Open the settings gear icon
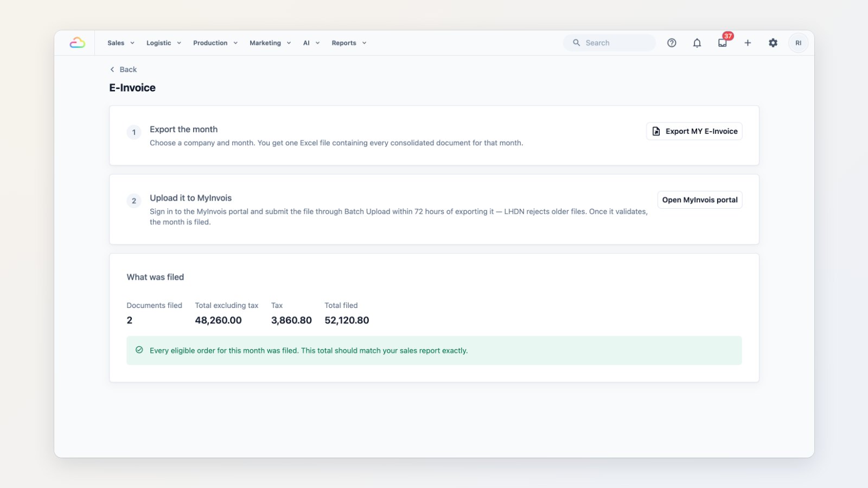The image size is (868, 488). (x=773, y=43)
